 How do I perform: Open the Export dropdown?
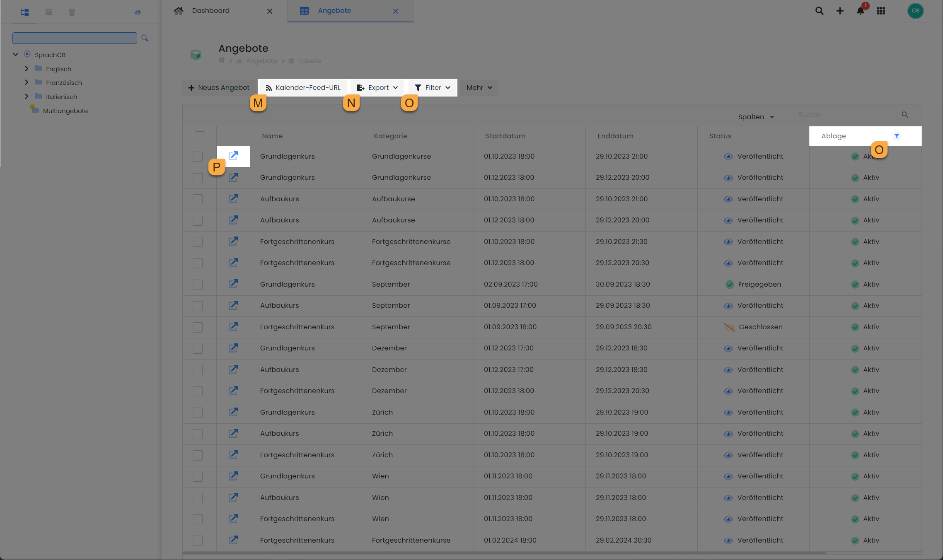pyautogui.click(x=377, y=87)
